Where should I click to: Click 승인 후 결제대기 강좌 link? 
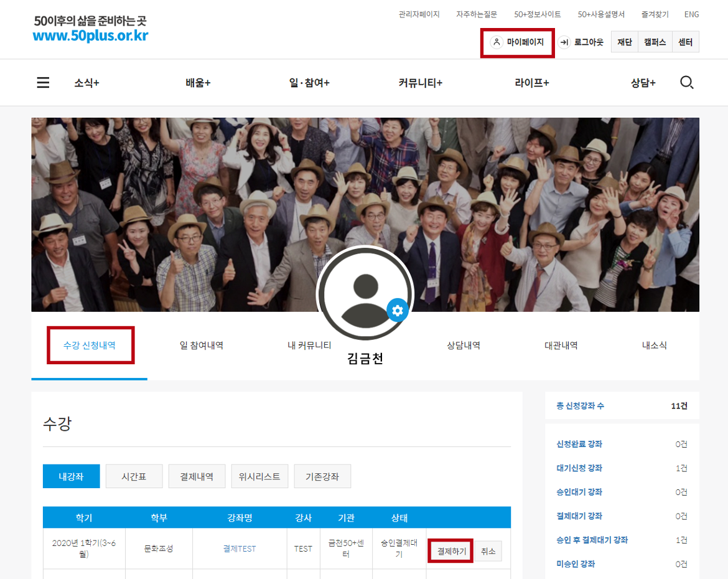592,540
